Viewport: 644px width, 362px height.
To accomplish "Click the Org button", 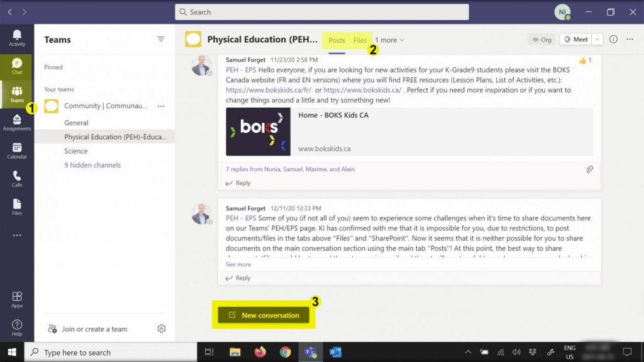I will (541, 40).
